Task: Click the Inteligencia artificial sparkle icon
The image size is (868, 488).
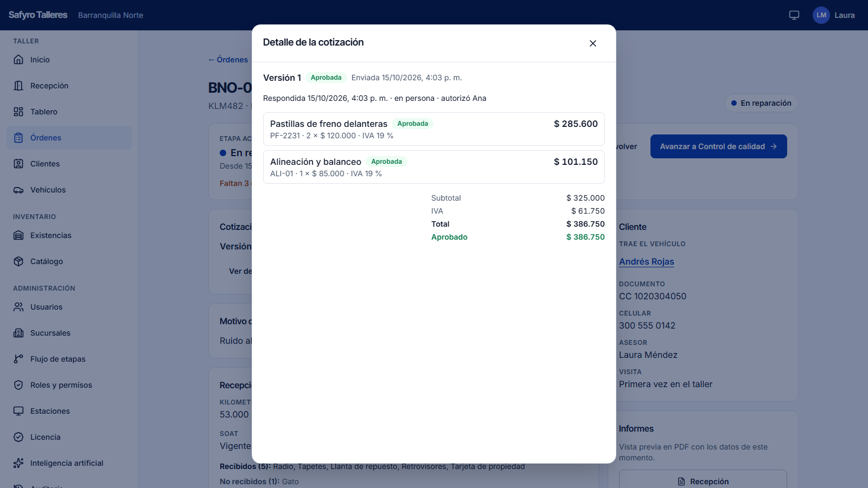Action: point(18,463)
